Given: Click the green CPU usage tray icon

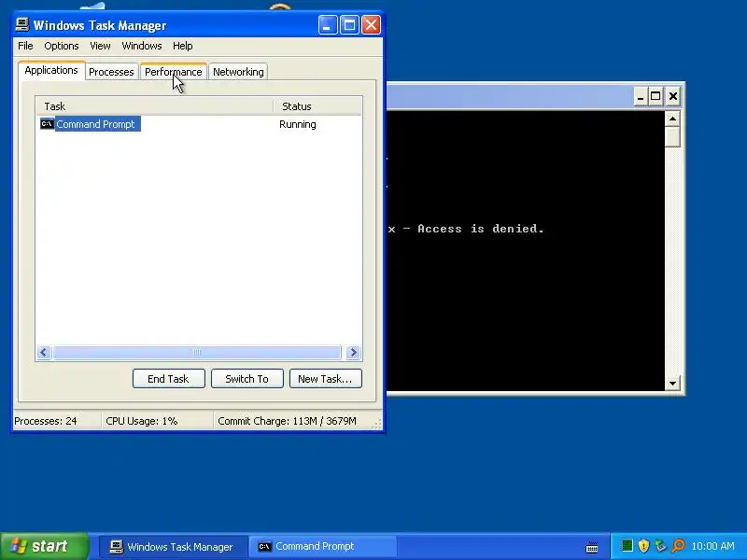Looking at the screenshot, I should tap(627, 546).
